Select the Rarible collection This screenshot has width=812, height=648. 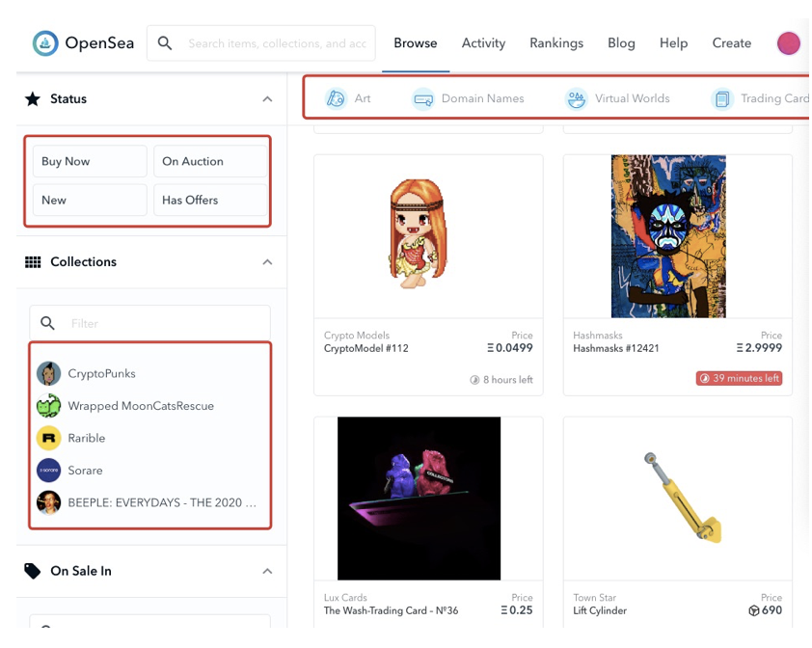(86, 438)
